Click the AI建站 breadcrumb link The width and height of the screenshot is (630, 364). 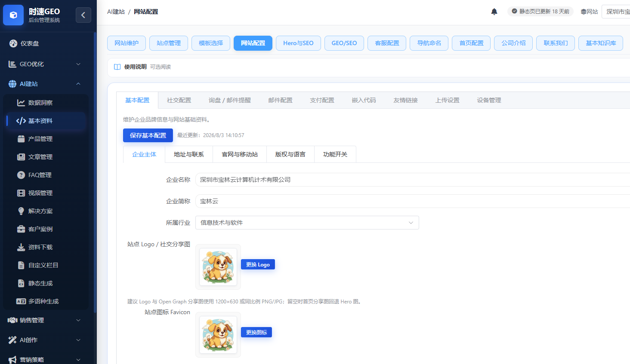coord(116,12)
